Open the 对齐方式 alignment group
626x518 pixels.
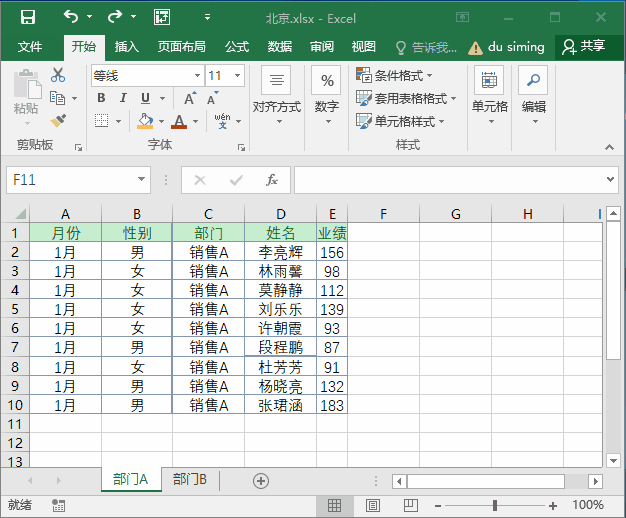[x=277, y=96]
